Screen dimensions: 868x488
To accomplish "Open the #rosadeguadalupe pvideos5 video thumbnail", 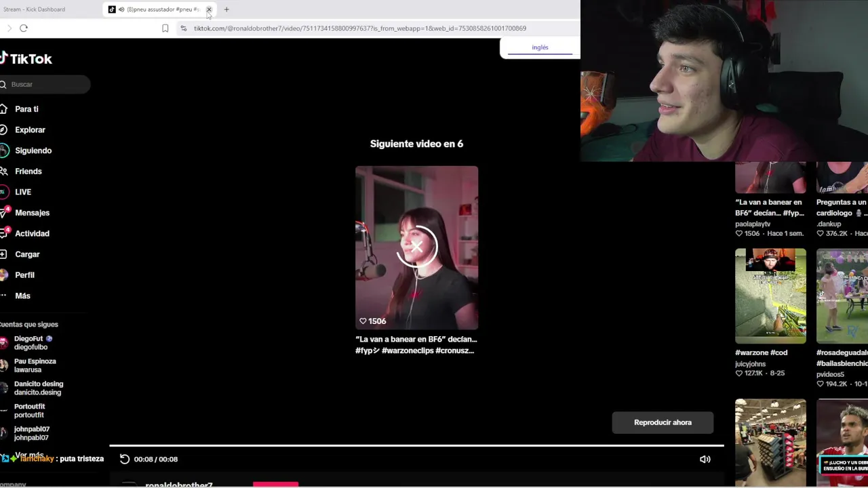I will tap(842, 296).
